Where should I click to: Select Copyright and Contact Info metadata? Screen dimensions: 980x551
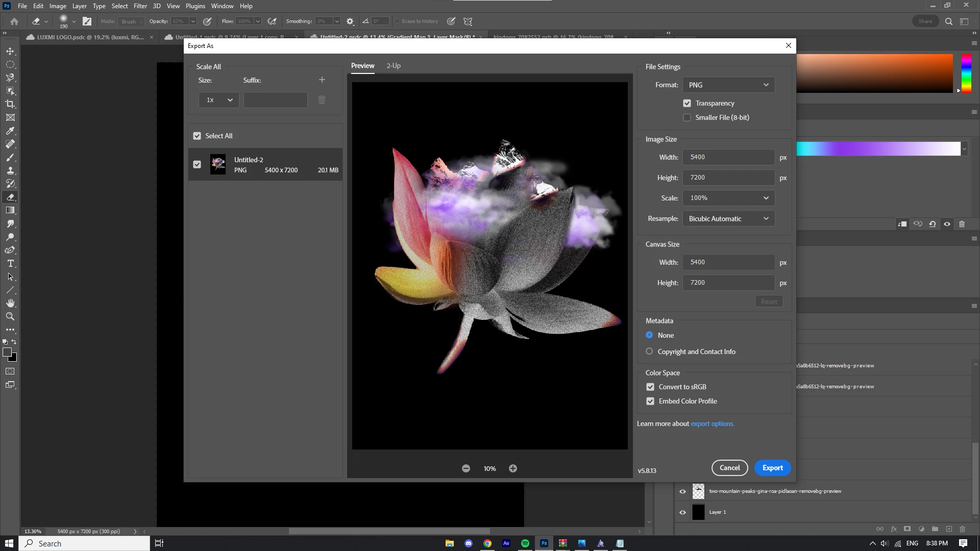tap(649, 352)
